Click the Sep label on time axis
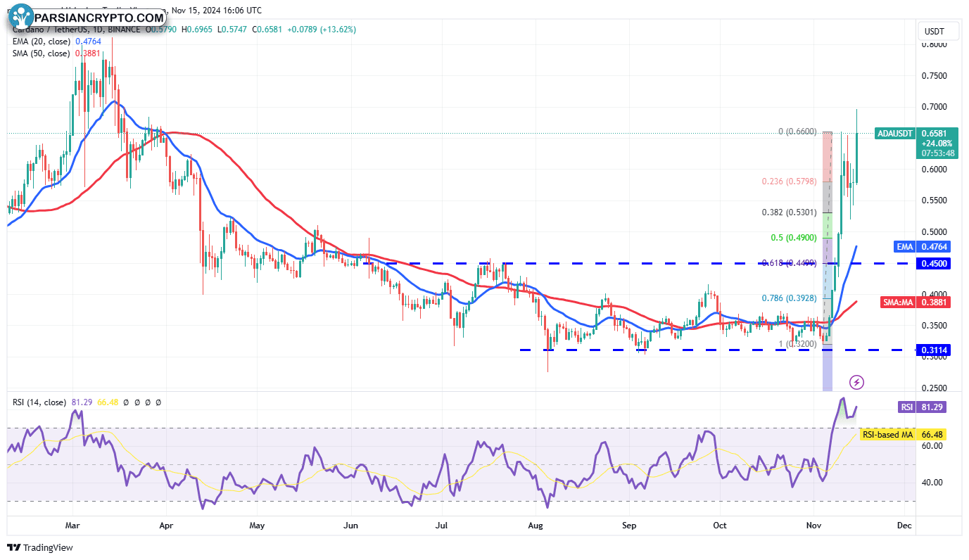This screenshot has width=969, height=560. 630,526
